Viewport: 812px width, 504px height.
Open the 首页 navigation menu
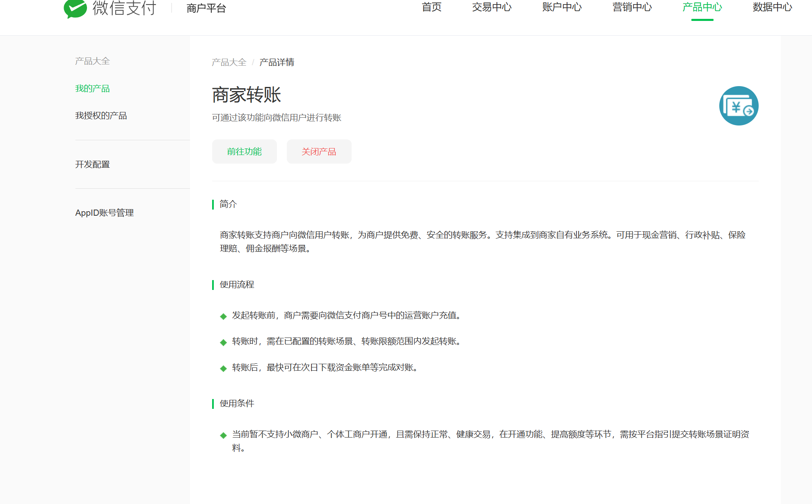[431, 7]
